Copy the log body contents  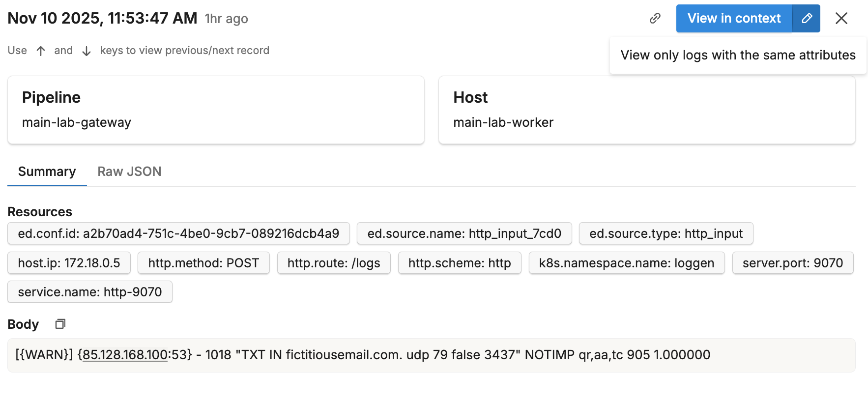click(60, 324)
